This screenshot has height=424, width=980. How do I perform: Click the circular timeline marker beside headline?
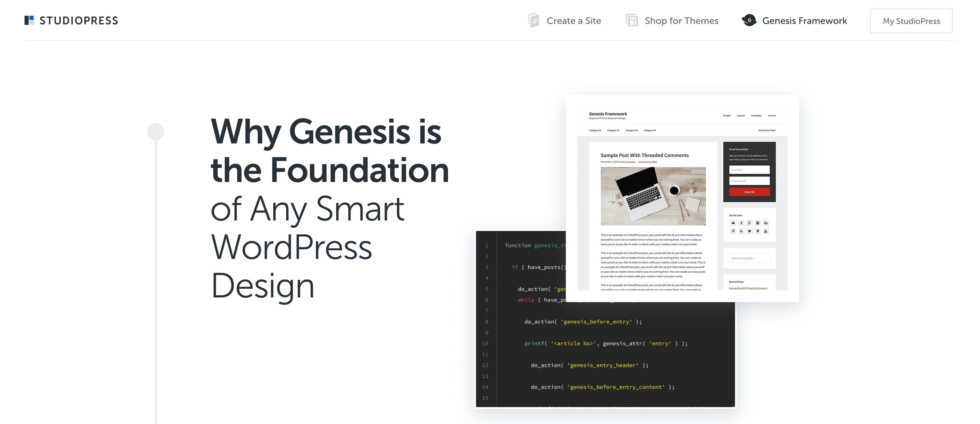pyautogui.click(x=155, y=132)
